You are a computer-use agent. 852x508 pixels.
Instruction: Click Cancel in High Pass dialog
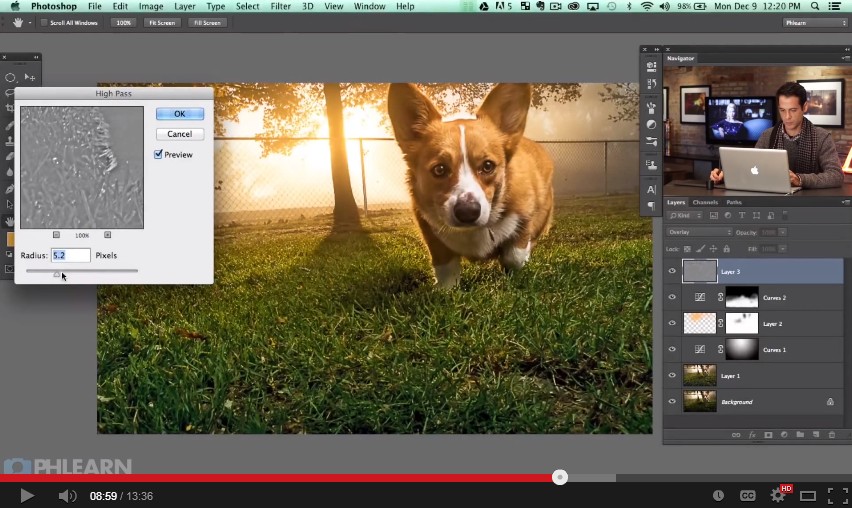tap(180, 134)
